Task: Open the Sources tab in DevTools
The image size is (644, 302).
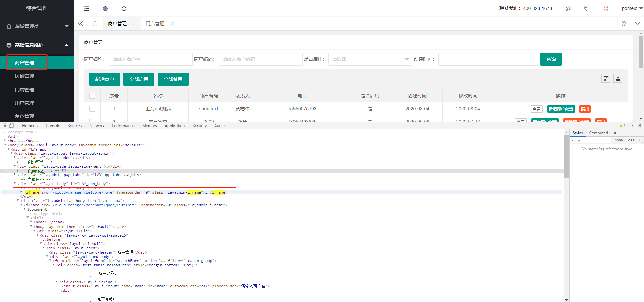Action: 75,126
